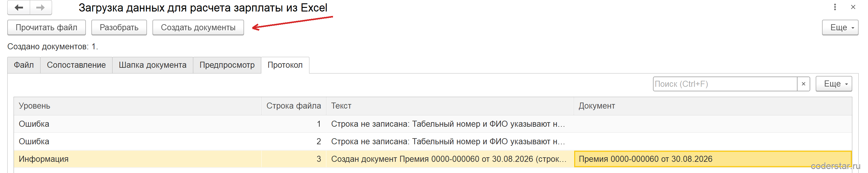Select the first Ошибка row
The image size is (868, 173).
pyautogui.click(x=433, y=124)
